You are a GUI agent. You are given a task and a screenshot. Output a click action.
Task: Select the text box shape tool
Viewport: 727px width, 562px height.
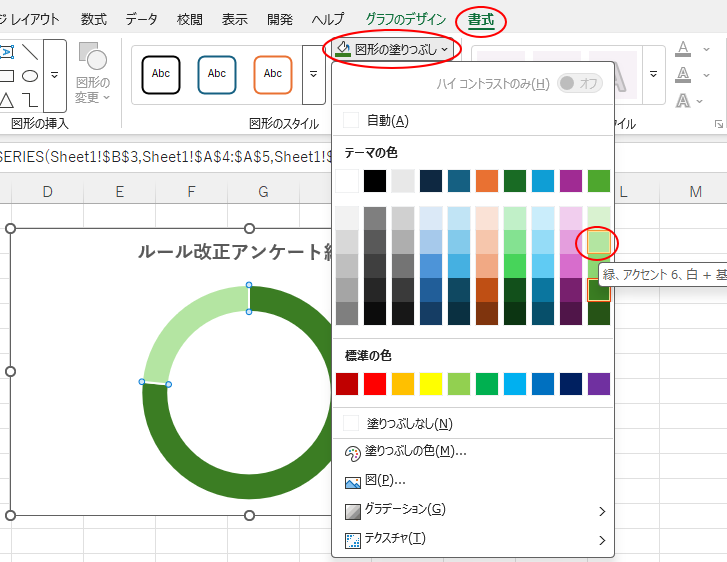pyautogui.click(x=7, y=52)
